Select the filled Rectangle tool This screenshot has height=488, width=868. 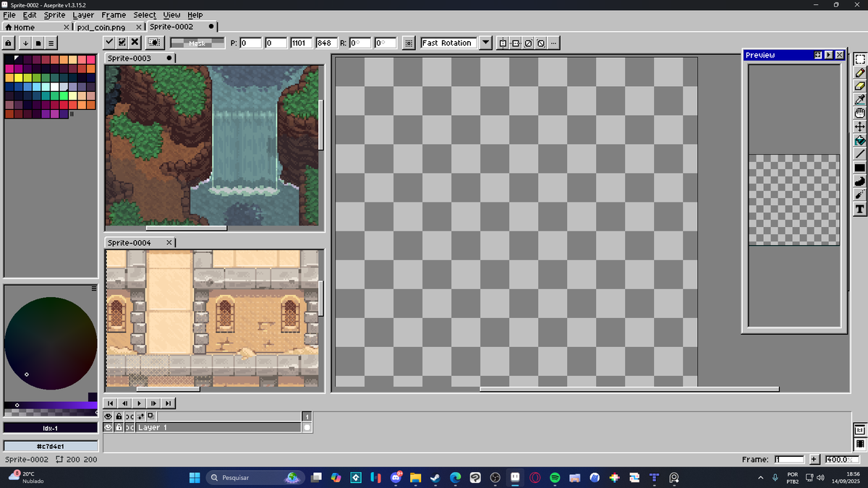click(860, 168)
